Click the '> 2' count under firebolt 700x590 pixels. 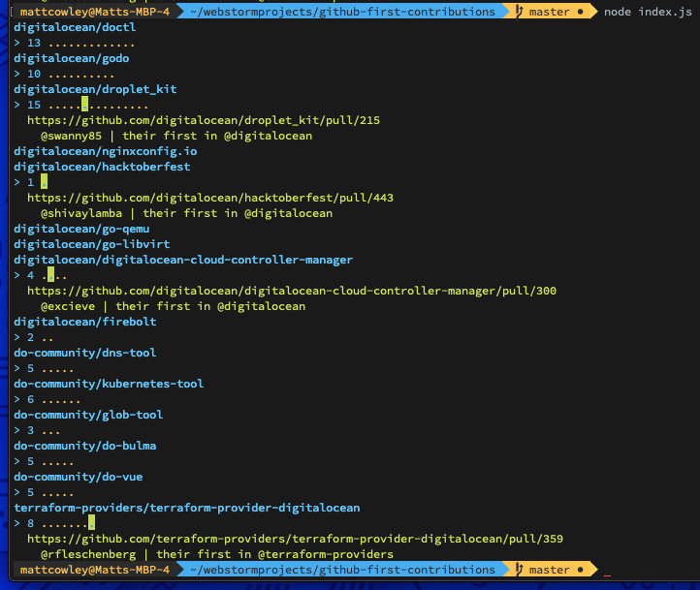24,337
